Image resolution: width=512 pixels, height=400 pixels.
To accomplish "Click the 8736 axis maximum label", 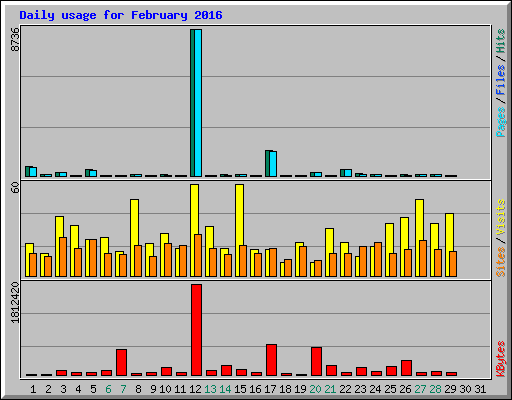I will pos(15,39).
